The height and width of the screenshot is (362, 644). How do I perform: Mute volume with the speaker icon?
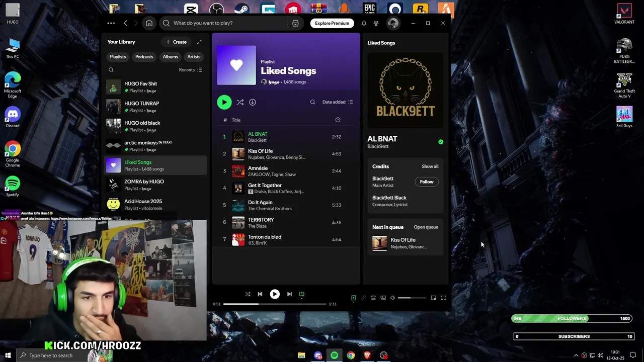tap(392, 298)
